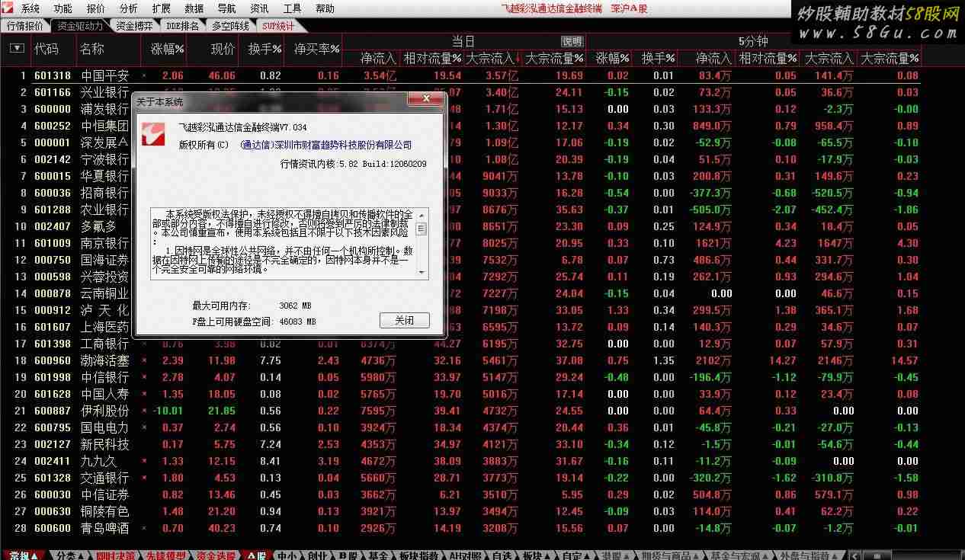Select the 即时决策 bottom tab
Viewport: 965px width, 560px height.
(116, 555)
